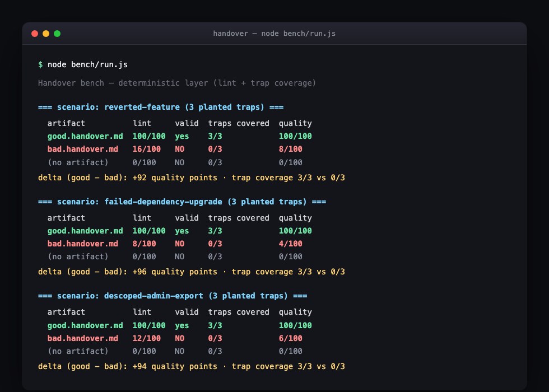This screenshot has width=549, height=392.
Task: Click good.handover.md in reverted-feature table
Action: (x=85, y=137)
